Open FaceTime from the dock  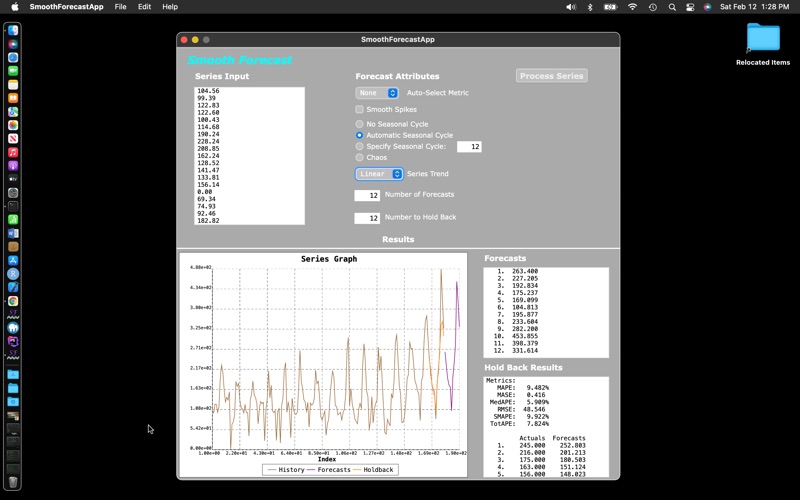click(13, 71)
